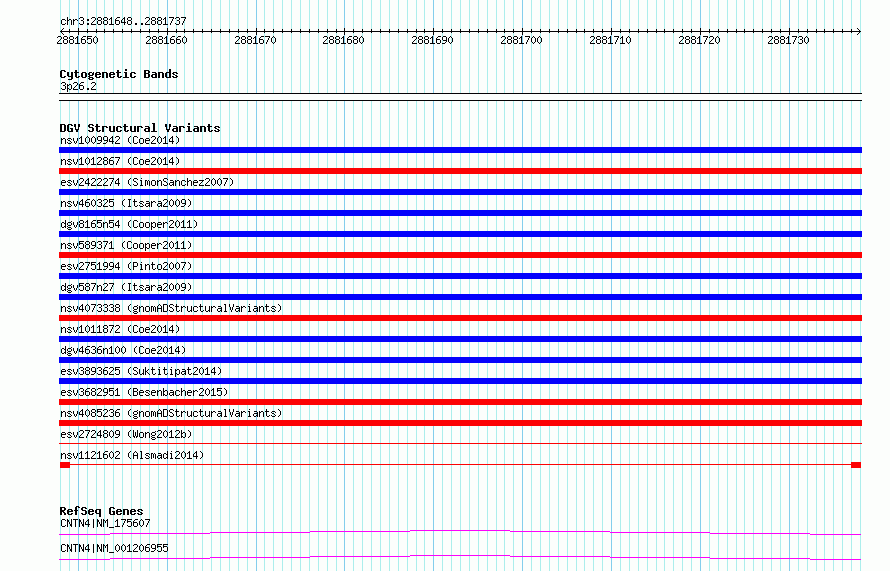The image size is (890, 571).
Task: Click ruler position 2881670
Action: coord(255,40)
